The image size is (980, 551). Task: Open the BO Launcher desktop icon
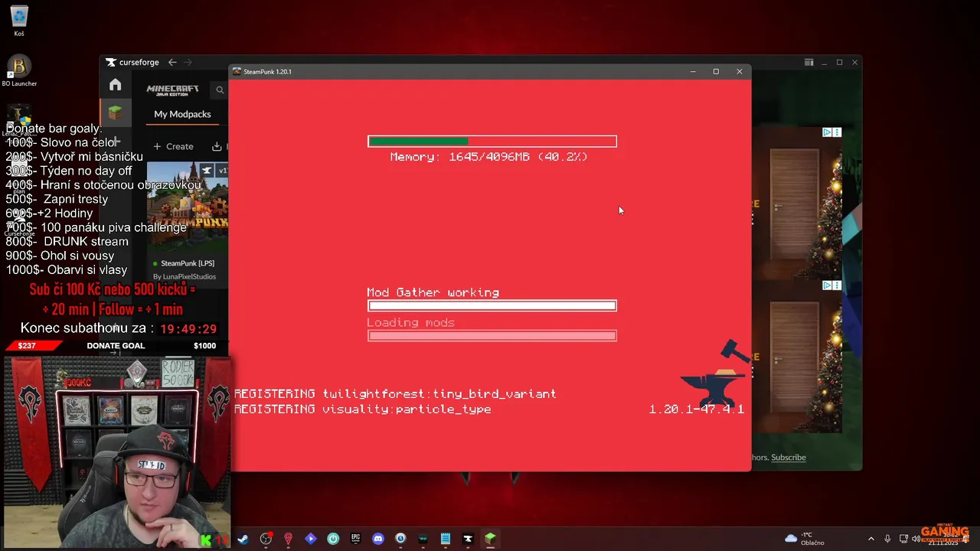tap(19, 71)
